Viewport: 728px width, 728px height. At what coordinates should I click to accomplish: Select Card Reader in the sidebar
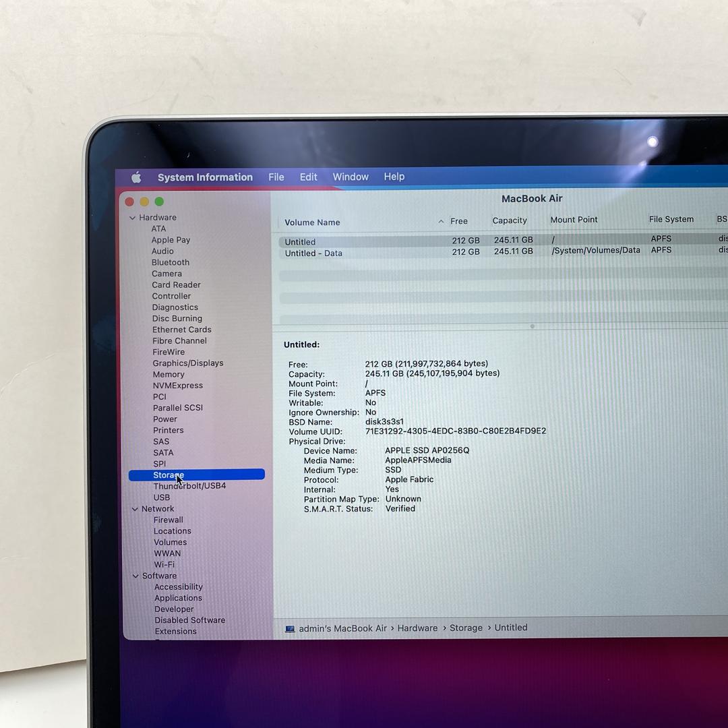[x=176, y=285]
